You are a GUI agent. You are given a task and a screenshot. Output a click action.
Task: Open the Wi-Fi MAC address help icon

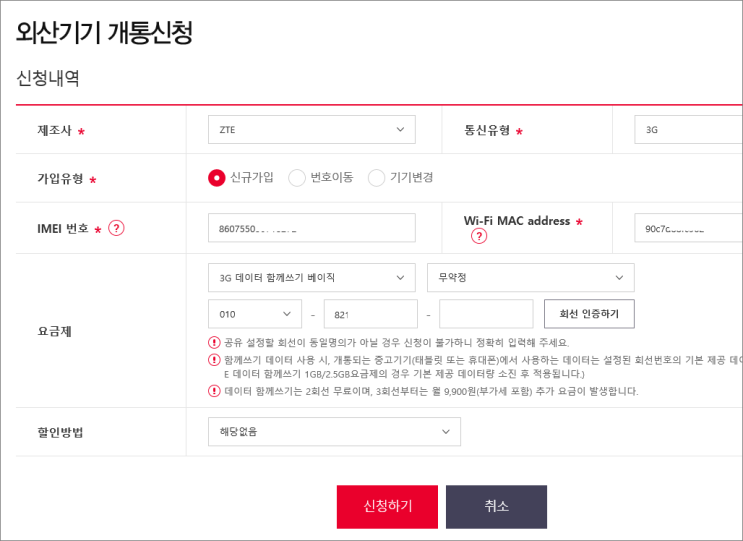point(479,235)
